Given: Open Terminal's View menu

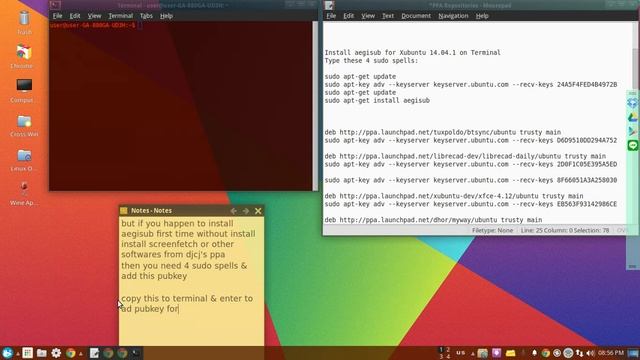Looking at the screenshot, I should (x=94, y=16).
